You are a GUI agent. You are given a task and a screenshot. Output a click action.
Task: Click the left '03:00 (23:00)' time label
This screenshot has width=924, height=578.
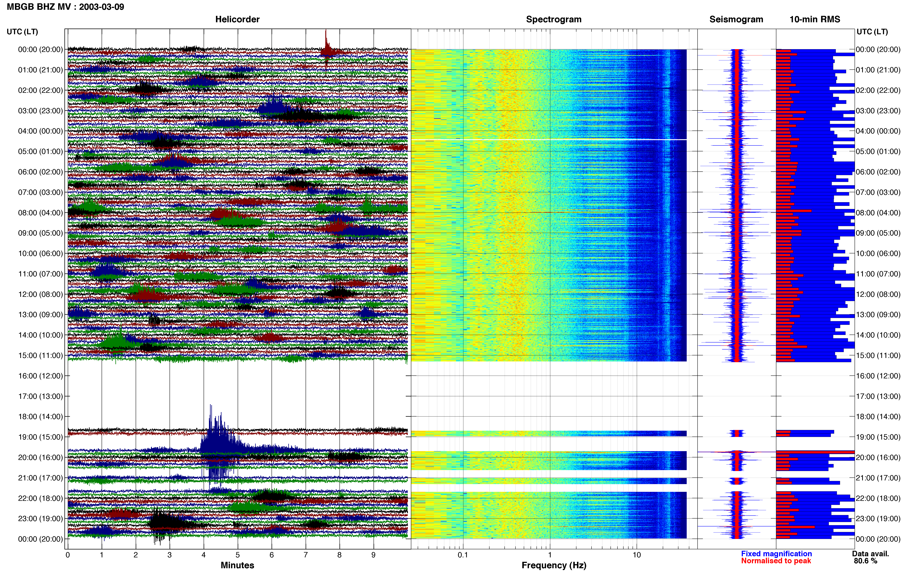coord(41,111)
